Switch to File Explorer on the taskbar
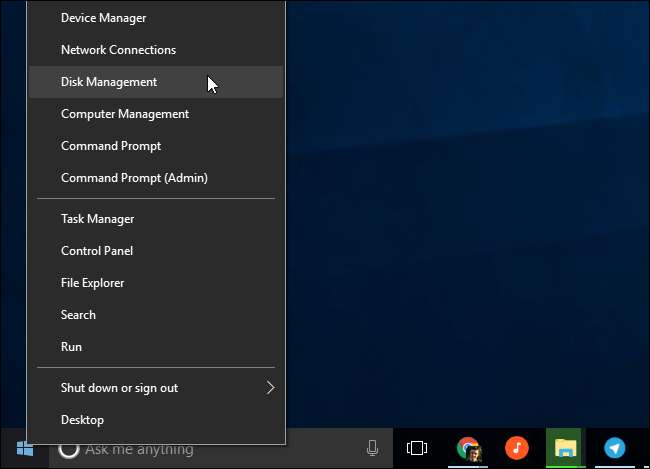Viewport: 650px width, 469px height. click(x=565, y=448)
